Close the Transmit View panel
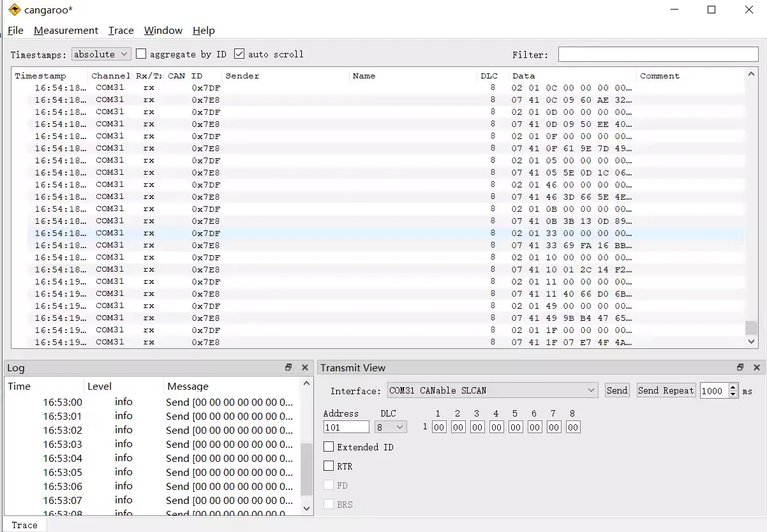Image resolution: width=767 pixels, height=532 pixels. pos(757,367)
